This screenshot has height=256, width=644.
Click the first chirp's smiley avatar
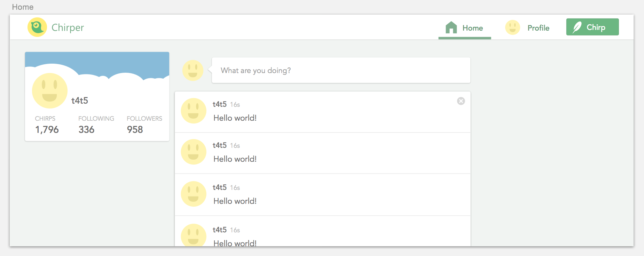click(194, 111)
